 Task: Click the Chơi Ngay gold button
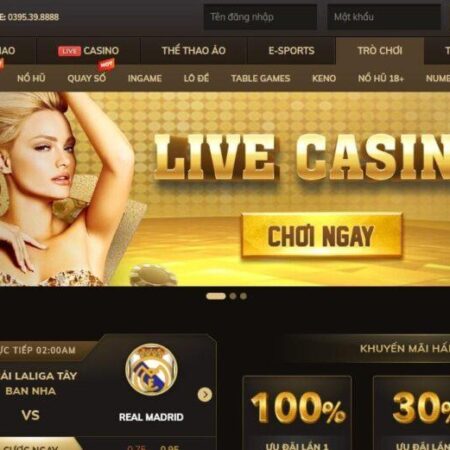tap(322, 236)
